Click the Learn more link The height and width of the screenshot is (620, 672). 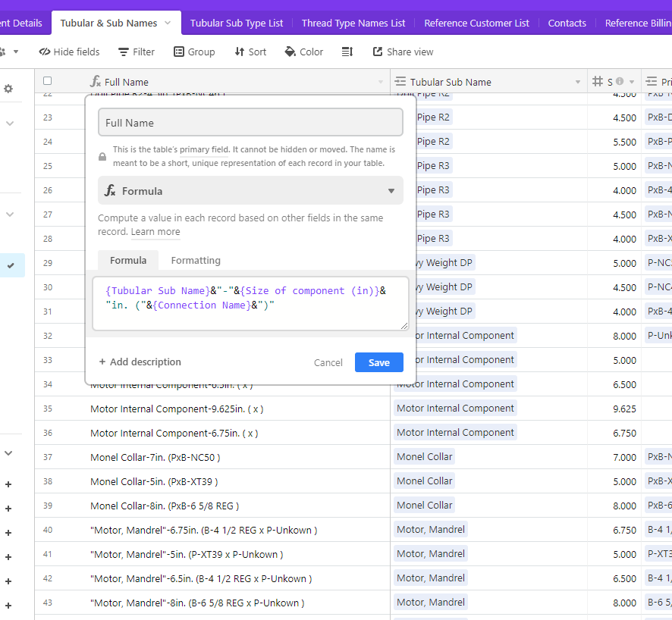(155, 232)
